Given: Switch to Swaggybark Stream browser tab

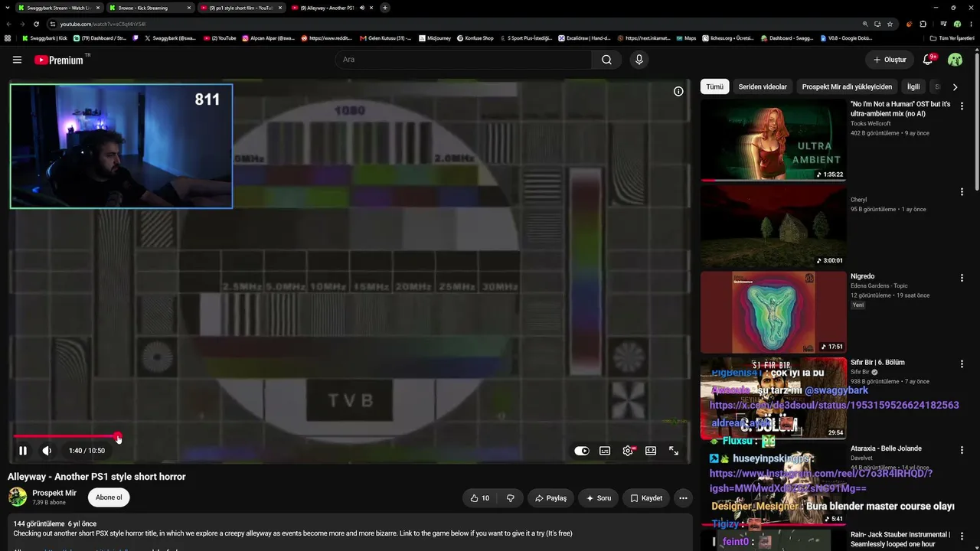Looking at the screenshot, I should pyautogui.click(x=59, y=8).
